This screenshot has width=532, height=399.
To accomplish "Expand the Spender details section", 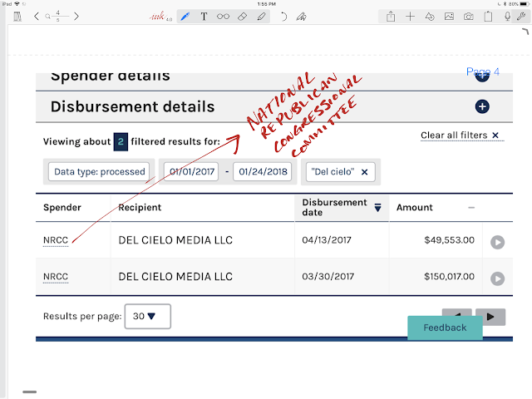I will 482,77.
